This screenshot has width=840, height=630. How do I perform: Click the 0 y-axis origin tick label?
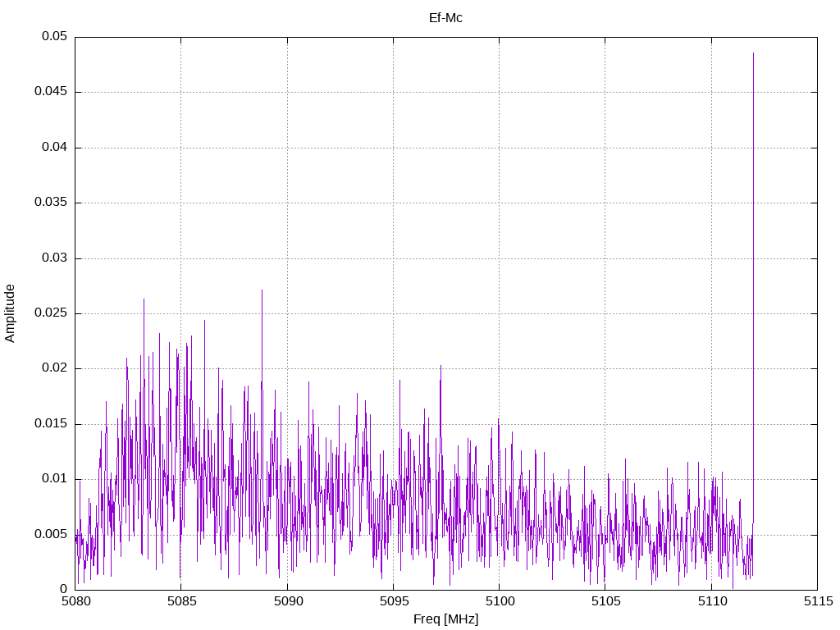(x=63, y=589)
